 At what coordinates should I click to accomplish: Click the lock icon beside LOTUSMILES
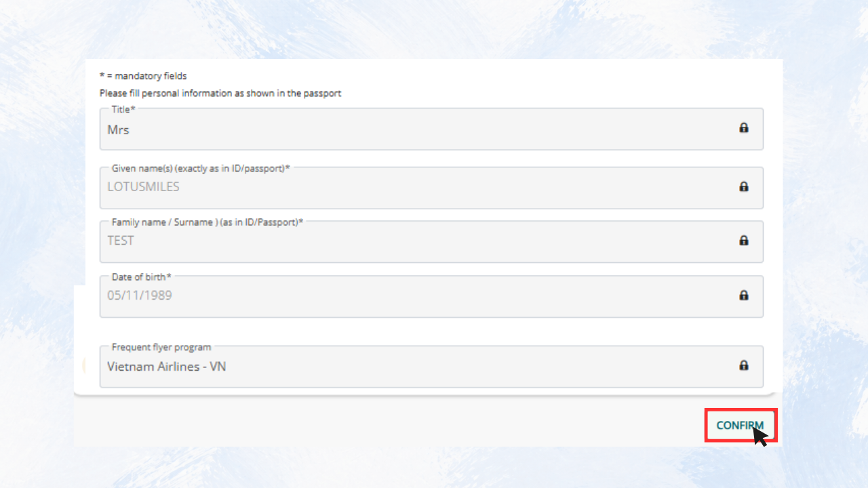[x=744, y=186]
